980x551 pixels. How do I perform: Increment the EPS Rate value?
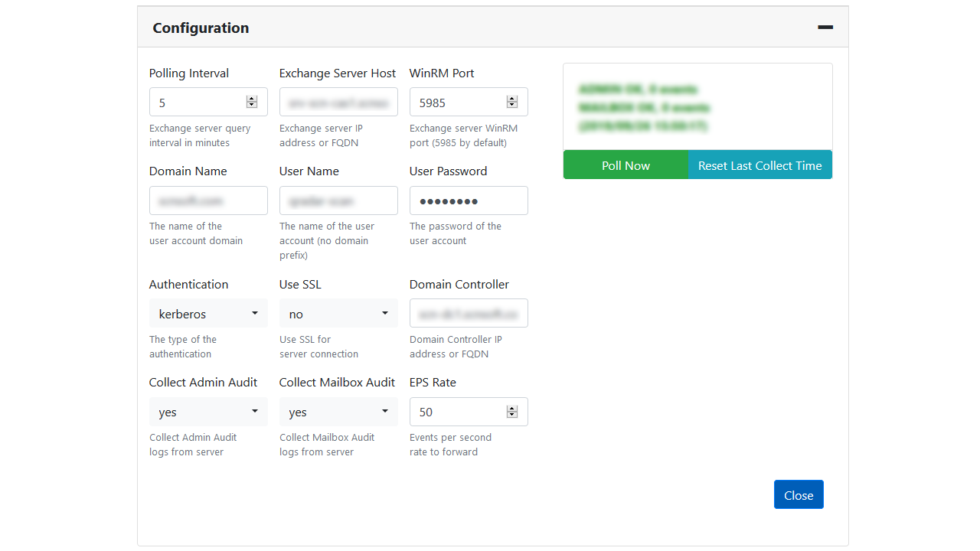pos(512,407)
